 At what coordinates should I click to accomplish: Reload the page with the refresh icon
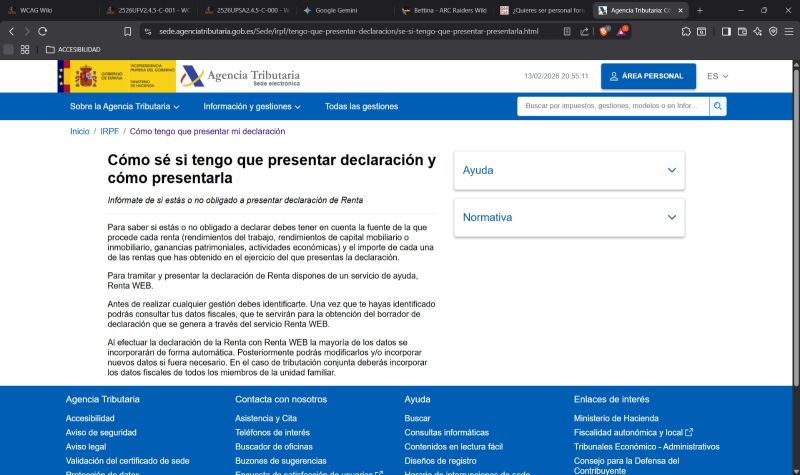(43, 31)
